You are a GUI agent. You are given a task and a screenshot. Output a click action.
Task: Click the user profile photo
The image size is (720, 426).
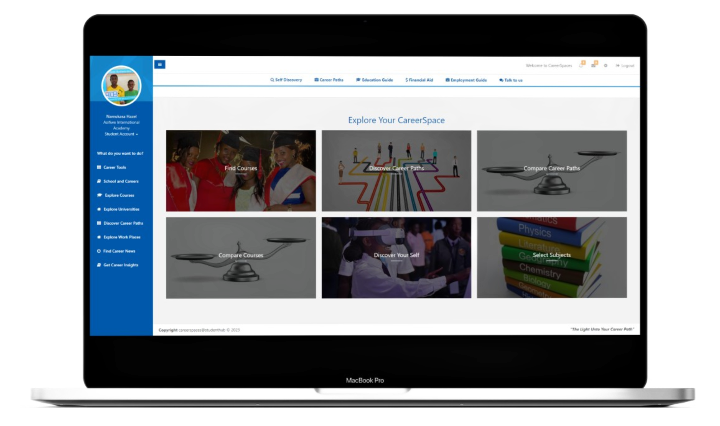(x=121, y=87)
